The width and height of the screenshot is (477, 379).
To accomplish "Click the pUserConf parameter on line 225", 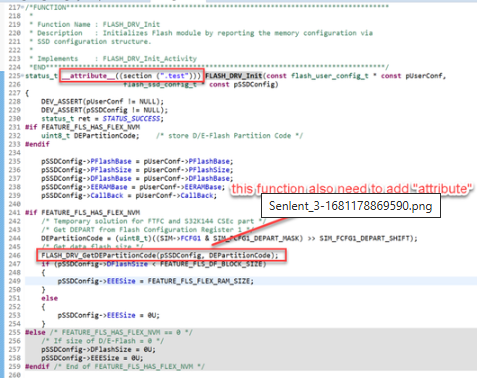I will point(424,76).
